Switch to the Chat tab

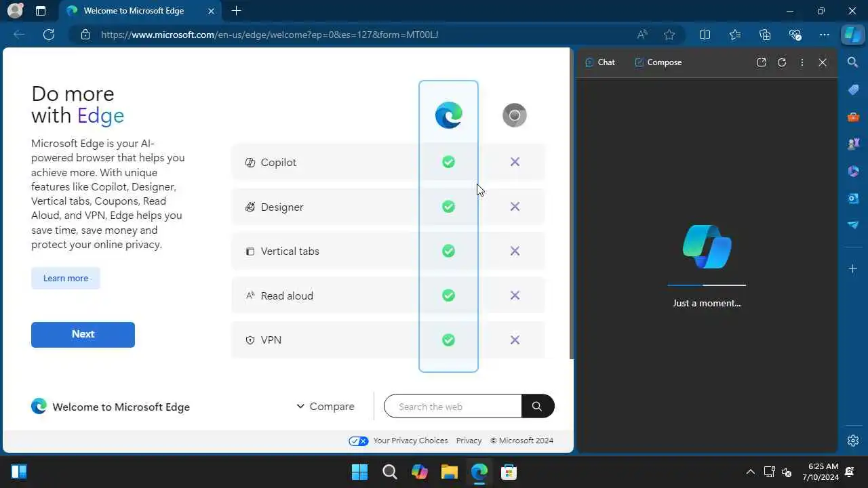pos(599,62)
